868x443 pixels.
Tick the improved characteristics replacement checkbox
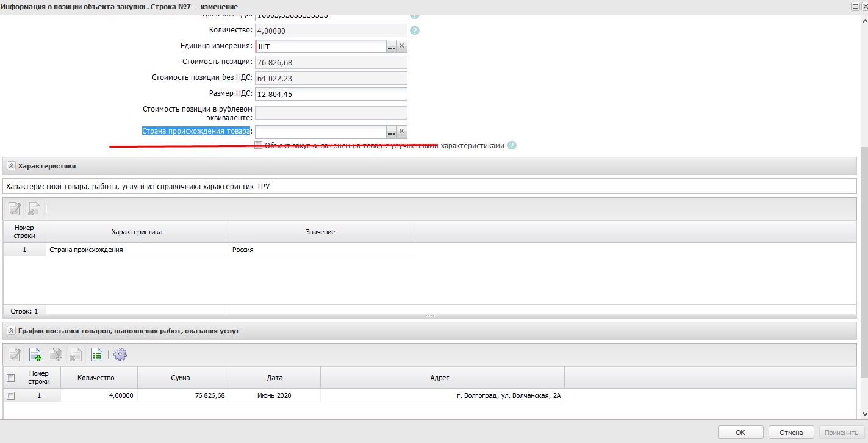coord(259,145)
